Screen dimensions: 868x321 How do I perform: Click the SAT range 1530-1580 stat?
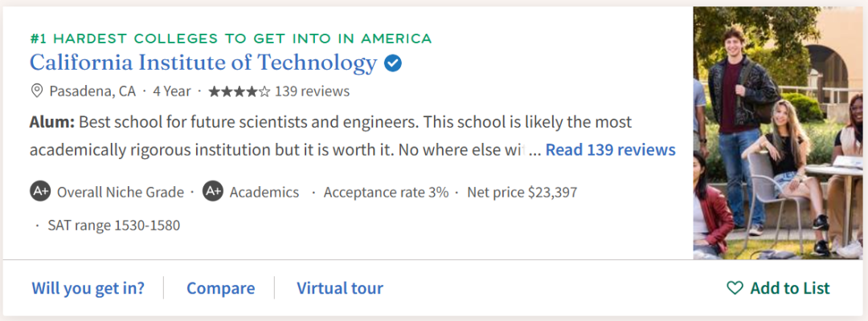click(113, 226)
